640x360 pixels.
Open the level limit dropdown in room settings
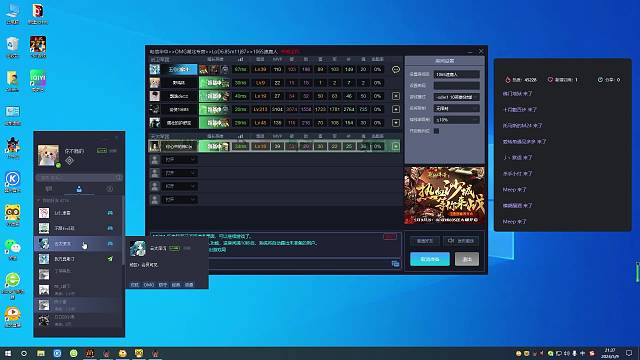[x=457, y=109]
